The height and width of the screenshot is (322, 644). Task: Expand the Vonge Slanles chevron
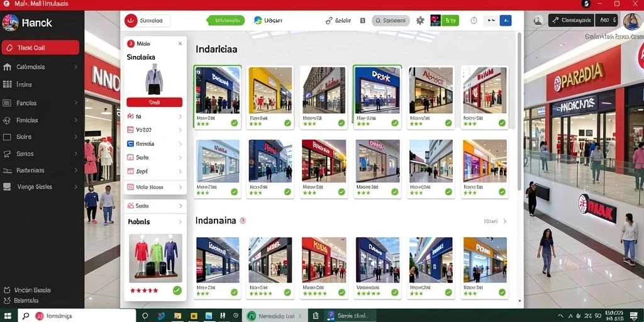[x=75, y=187]
